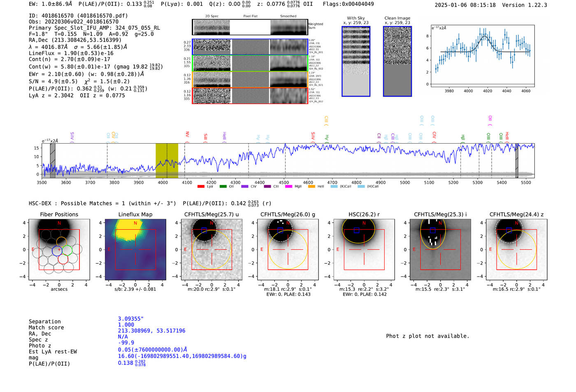Click the Obs: 20220306v022 line
The width and height of the screenshot is (576, 392).
(74, 21)
